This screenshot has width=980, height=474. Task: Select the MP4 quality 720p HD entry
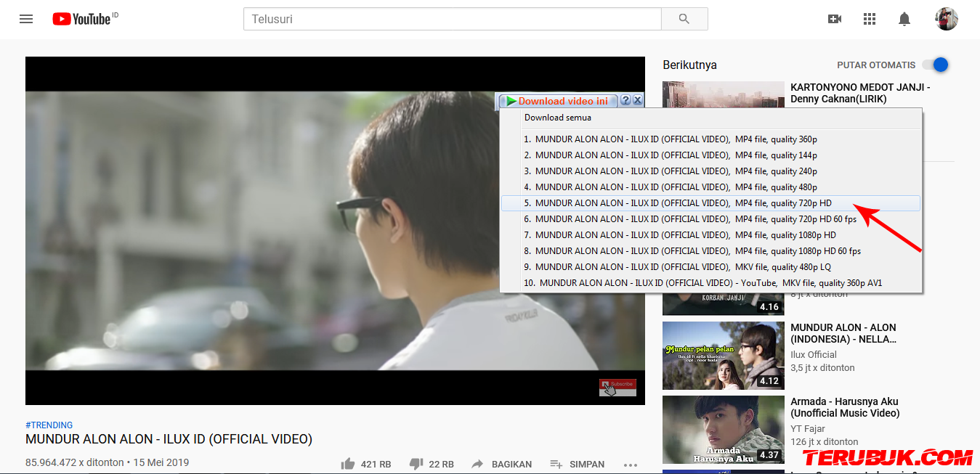point(710,203)
